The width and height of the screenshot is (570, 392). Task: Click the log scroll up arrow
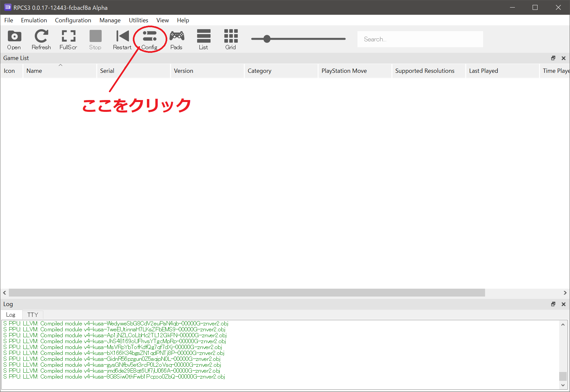(x=563, y=325)
